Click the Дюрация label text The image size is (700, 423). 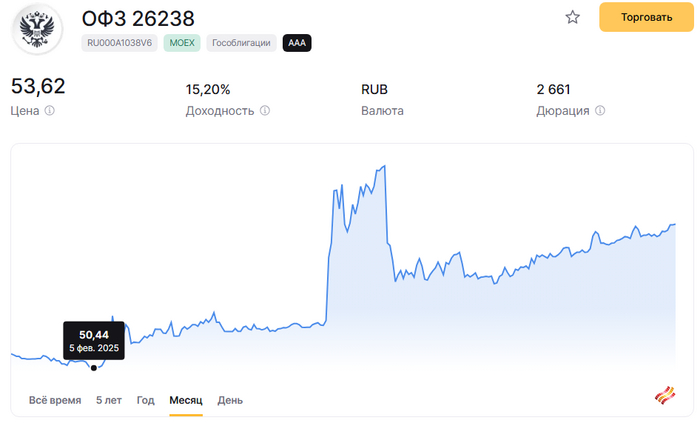point(562,111)
